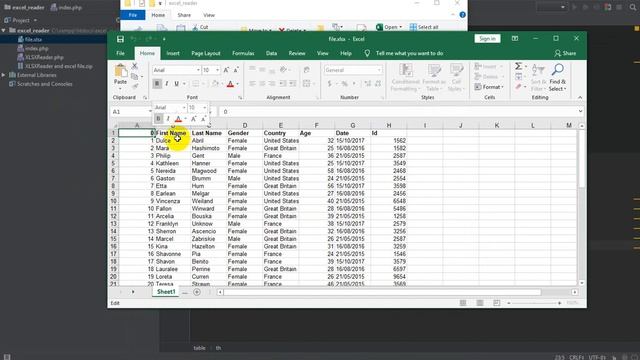Decrease font size in the ribbon Font group

pos(236,70)
